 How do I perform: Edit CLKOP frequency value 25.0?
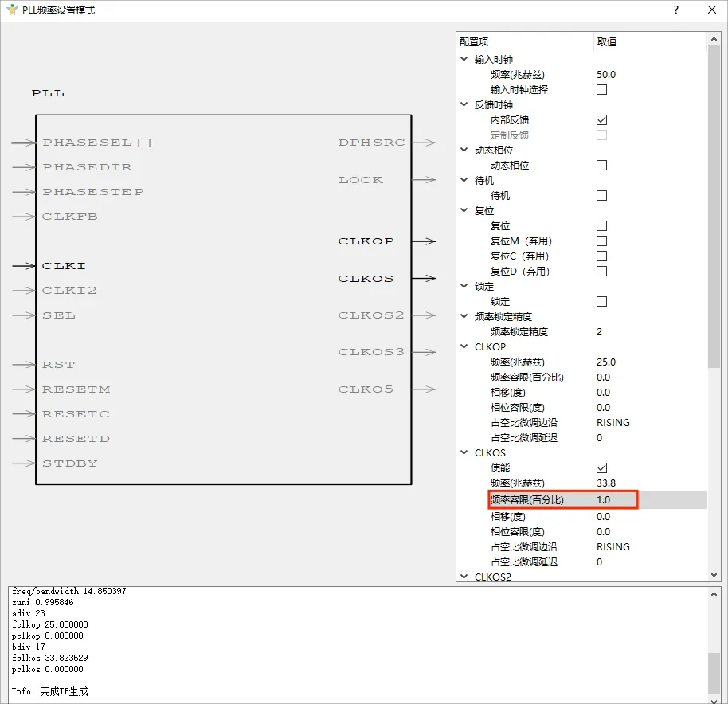click(606, 362)
